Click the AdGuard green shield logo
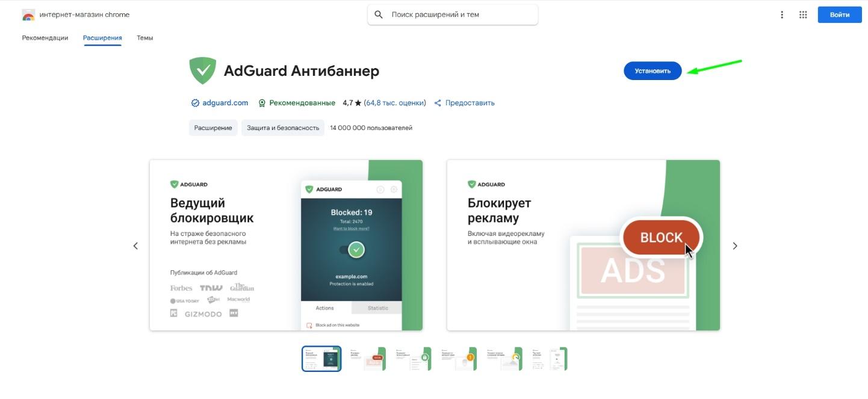 click(x=203, y=71)
